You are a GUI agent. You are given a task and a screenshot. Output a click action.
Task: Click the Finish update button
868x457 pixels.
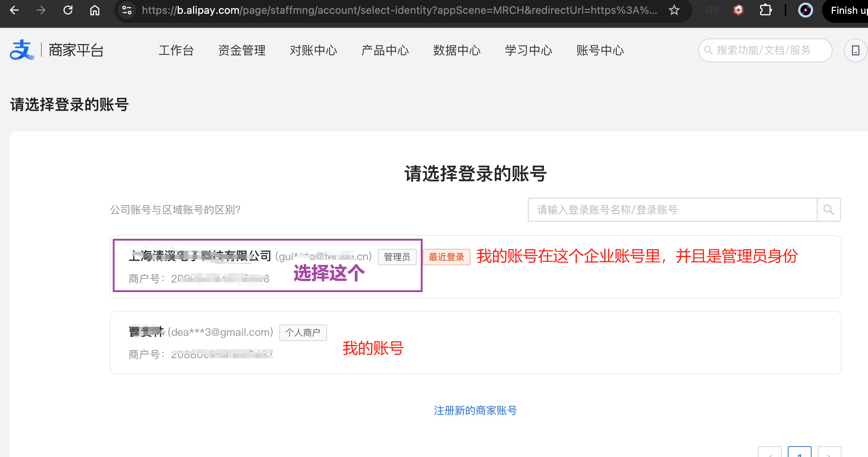click(x=846, y=10)
